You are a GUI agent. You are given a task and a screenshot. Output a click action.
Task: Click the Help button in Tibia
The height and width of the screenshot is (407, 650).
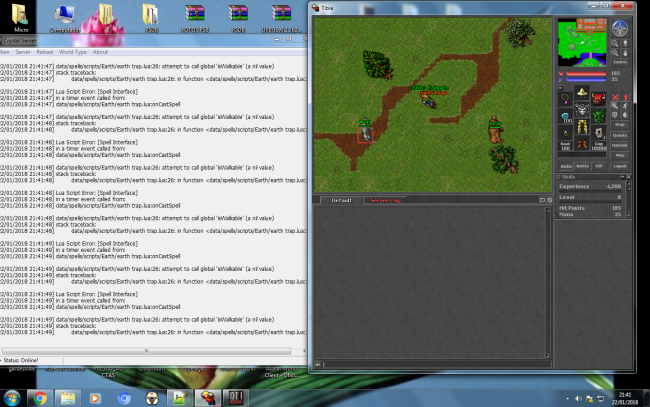point(620,155)
